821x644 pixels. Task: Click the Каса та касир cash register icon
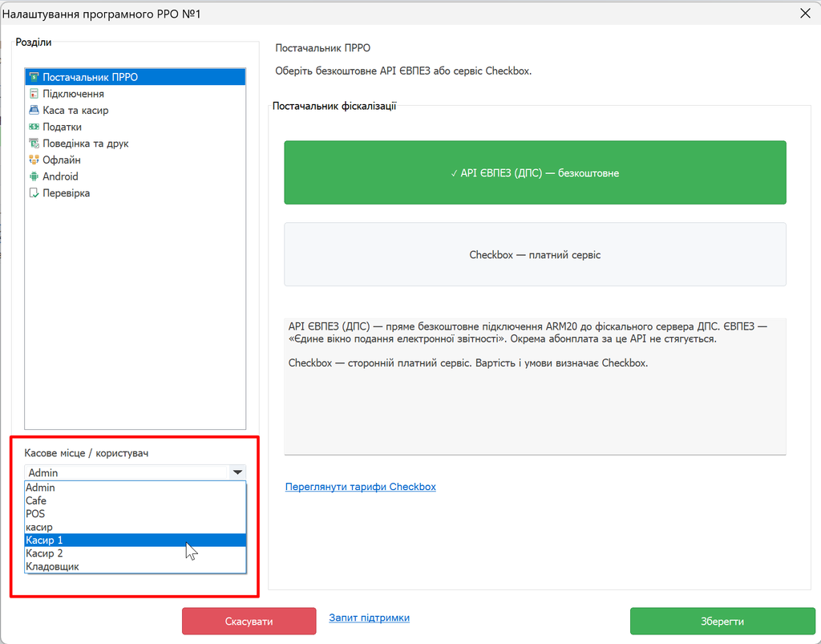34,110
